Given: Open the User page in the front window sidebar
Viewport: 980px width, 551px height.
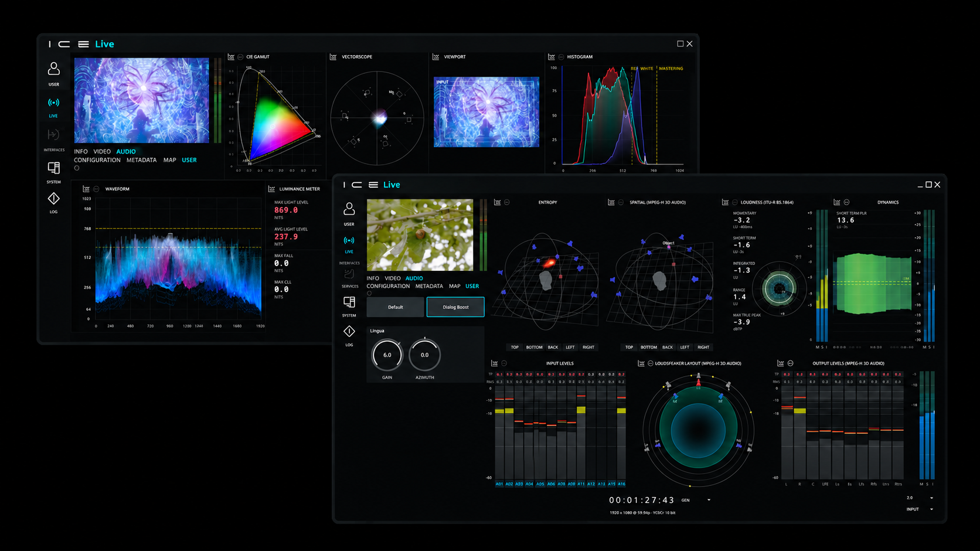Looking at the screenshot, I should (349, 209).
